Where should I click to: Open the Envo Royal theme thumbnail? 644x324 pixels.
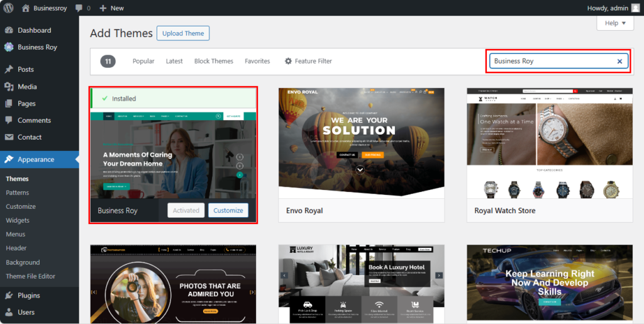[x=361, y=143]
